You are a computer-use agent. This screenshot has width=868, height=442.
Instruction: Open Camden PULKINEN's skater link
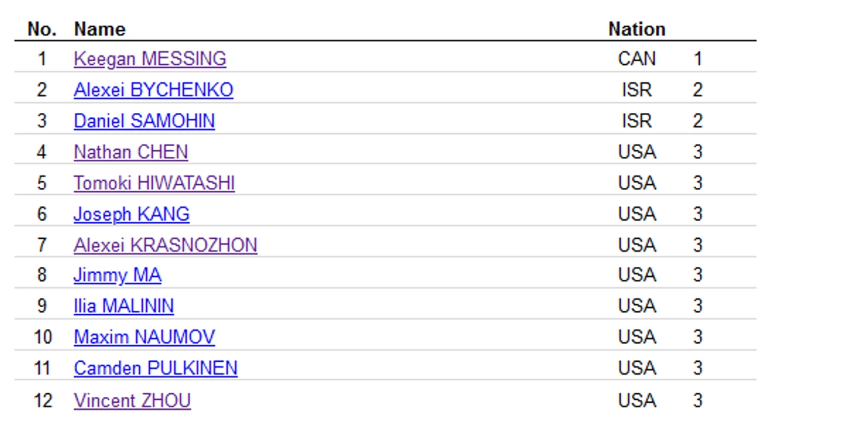(155, 368)
